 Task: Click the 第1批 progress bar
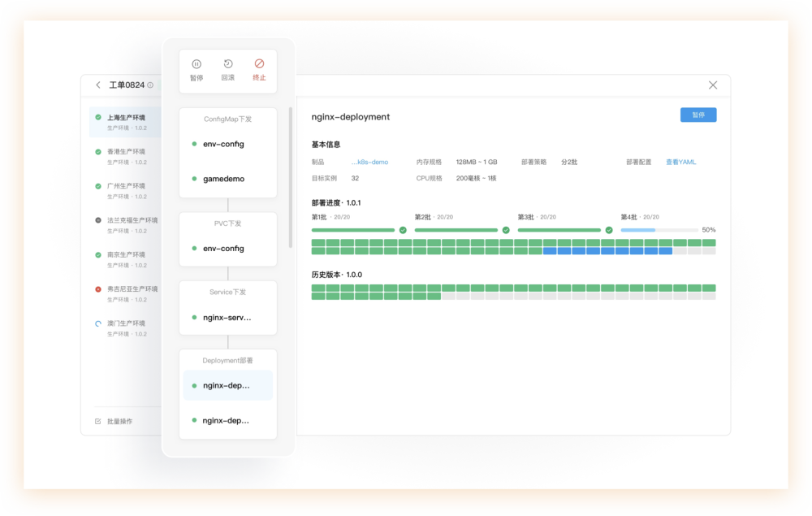[352, 230]
